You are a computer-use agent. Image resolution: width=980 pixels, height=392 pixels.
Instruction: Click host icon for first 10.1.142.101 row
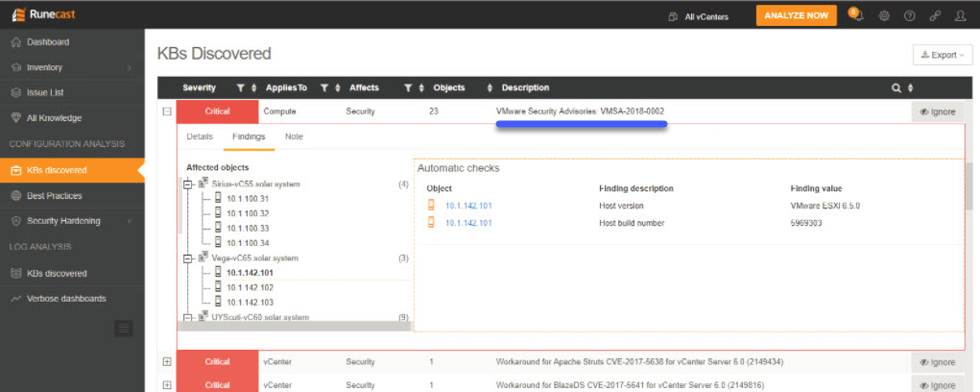[x=431, y=205]
